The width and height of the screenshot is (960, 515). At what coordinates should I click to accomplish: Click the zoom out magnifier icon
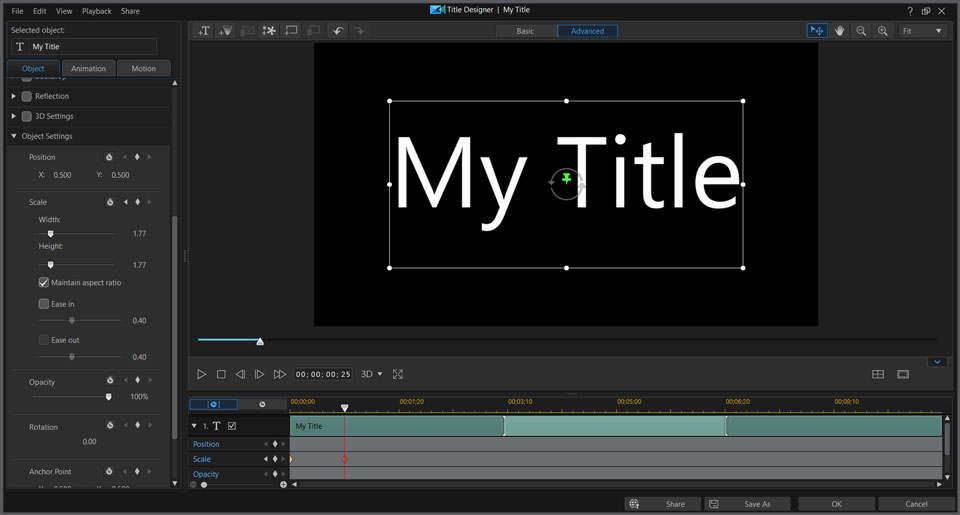coord(861,31)
